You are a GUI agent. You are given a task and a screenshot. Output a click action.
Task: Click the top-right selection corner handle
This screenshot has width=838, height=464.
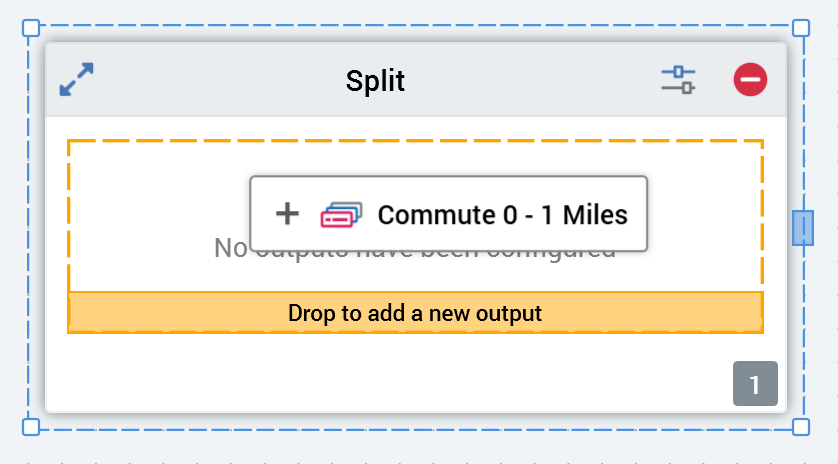click(x=801, y=28)
